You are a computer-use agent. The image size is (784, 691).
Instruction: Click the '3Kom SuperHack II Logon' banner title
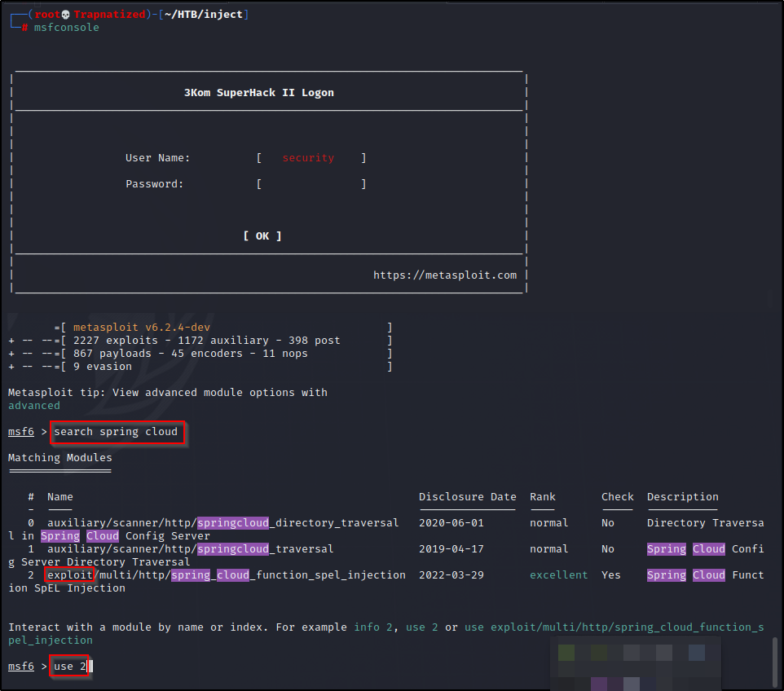[258, 93]
